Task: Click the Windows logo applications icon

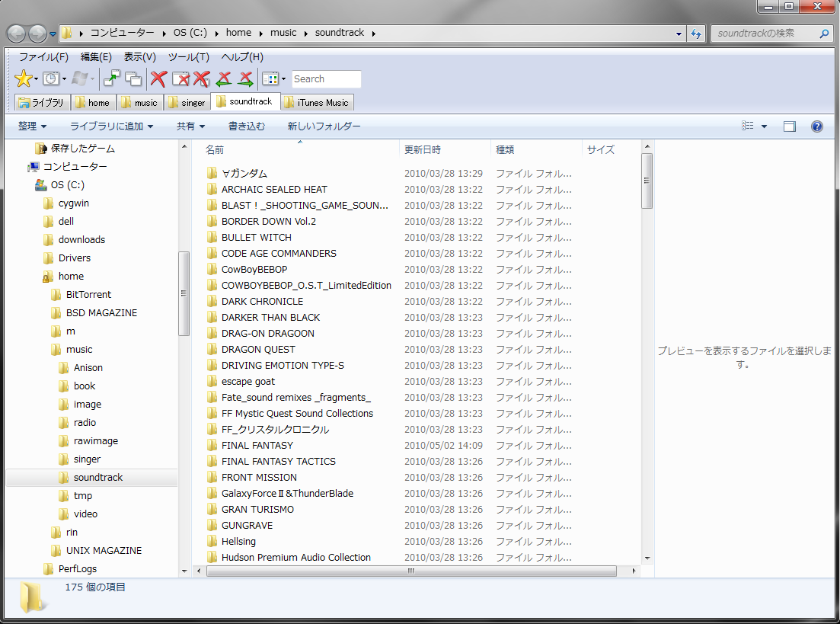Action: tap(78, 78)
